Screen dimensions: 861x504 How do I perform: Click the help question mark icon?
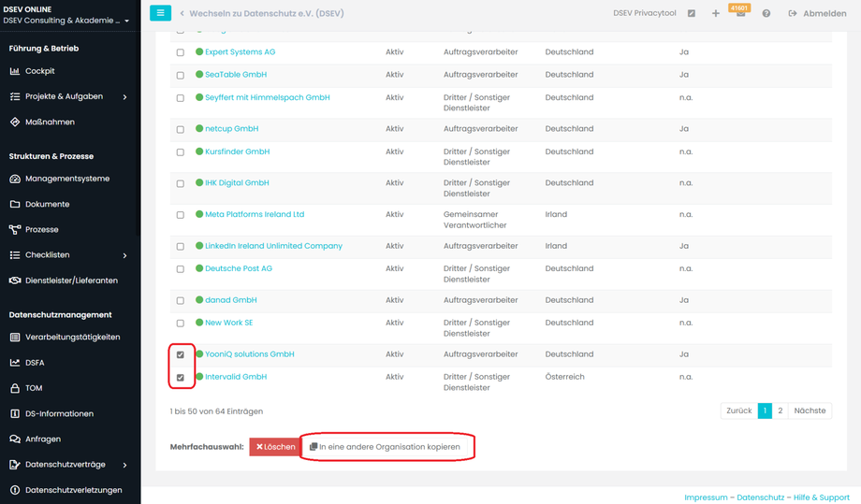pyautogui.click(x=766, y=14)
